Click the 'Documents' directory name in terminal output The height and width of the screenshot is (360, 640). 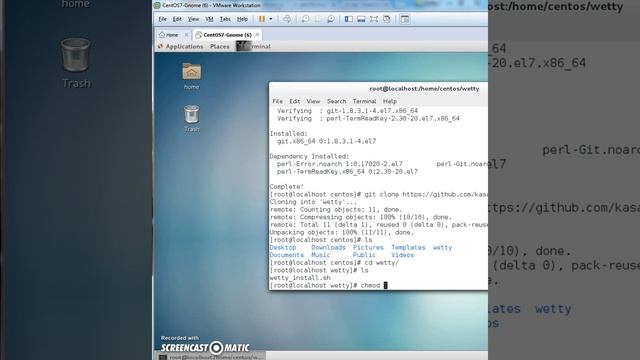[x=287, y=255]
